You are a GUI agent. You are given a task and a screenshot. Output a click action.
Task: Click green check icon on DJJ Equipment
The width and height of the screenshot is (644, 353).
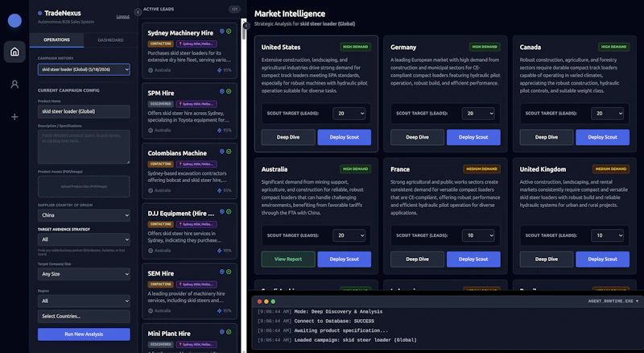(229, 211)
